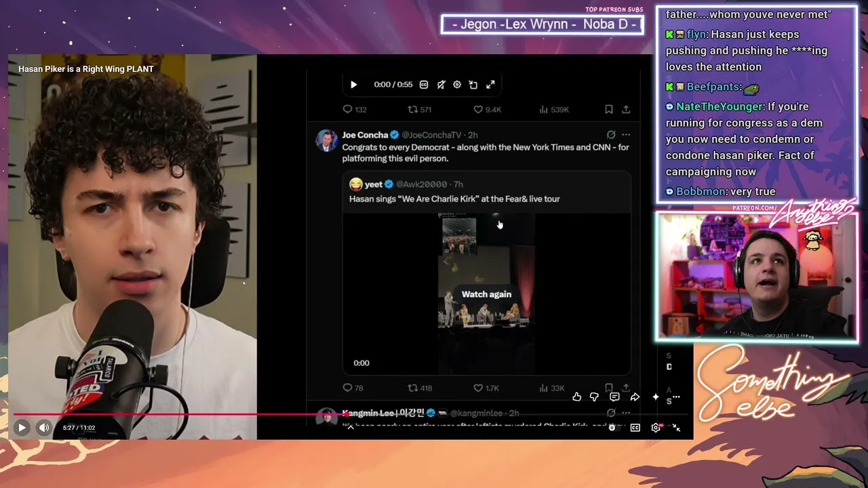The width and height of the screenshot is (868, 488).
Task: Click the 7h timestamp on the yeet tweet
Action: (458, 184)
